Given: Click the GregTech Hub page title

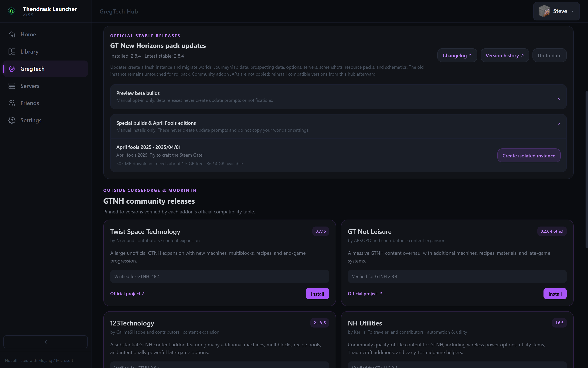Looking at the screenshot, I should (119, 11).
